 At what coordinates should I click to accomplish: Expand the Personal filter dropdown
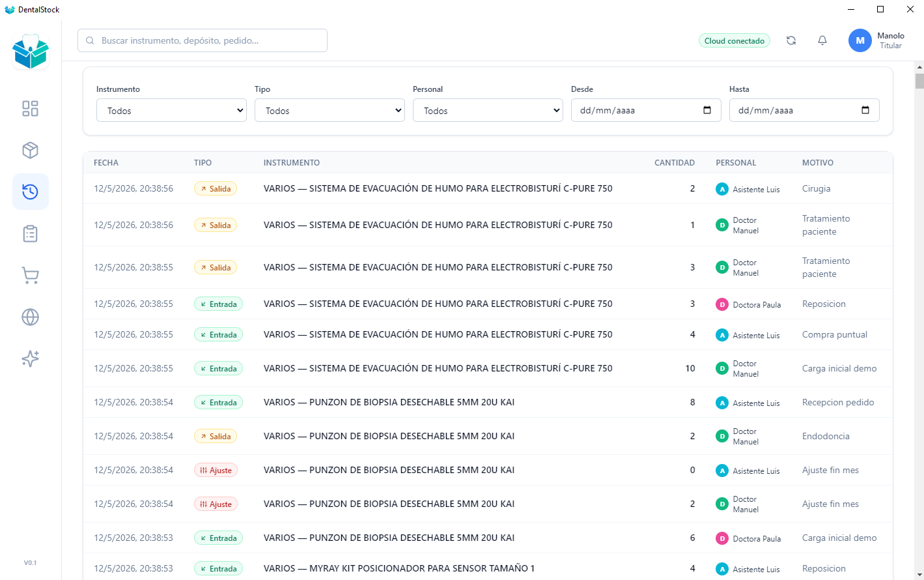(x=488, y=110)
